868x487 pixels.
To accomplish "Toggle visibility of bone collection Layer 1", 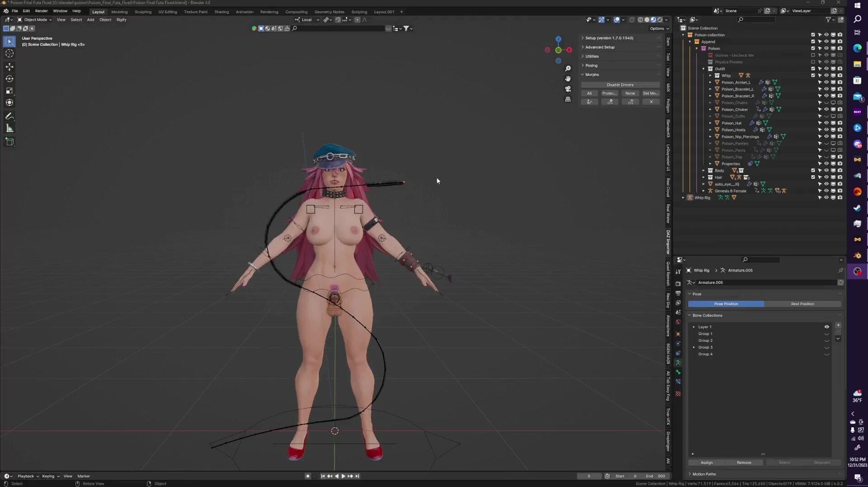I will [826, 327].
